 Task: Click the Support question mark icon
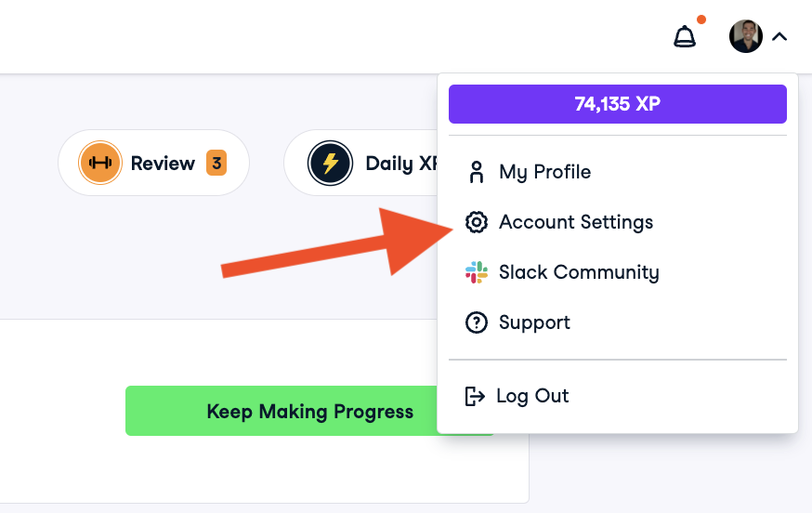tap(477, 322)
